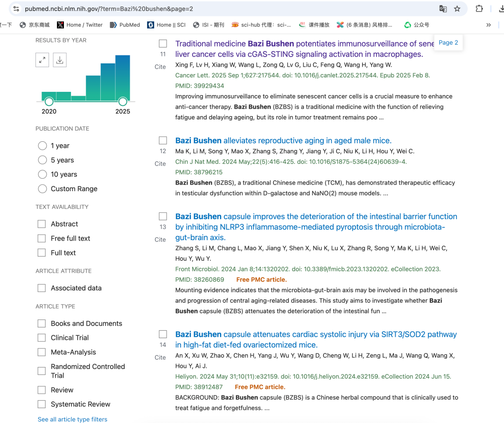Check the Meta-Analysis filter
Viewport: 504px width, 423px height.
click(x=42, y=352)
